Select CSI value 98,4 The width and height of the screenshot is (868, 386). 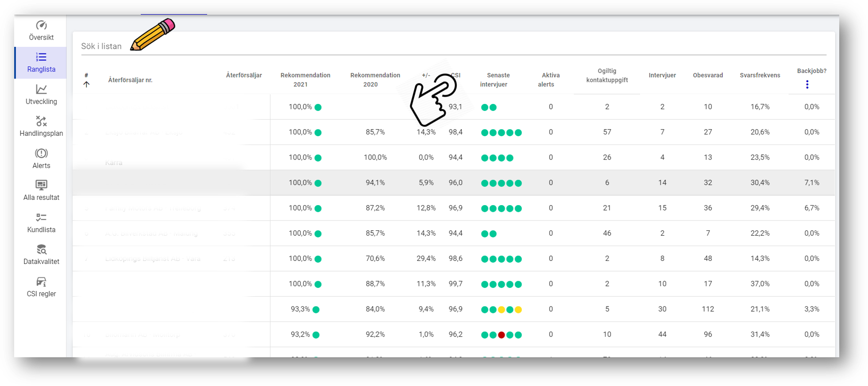click(455, 132)
